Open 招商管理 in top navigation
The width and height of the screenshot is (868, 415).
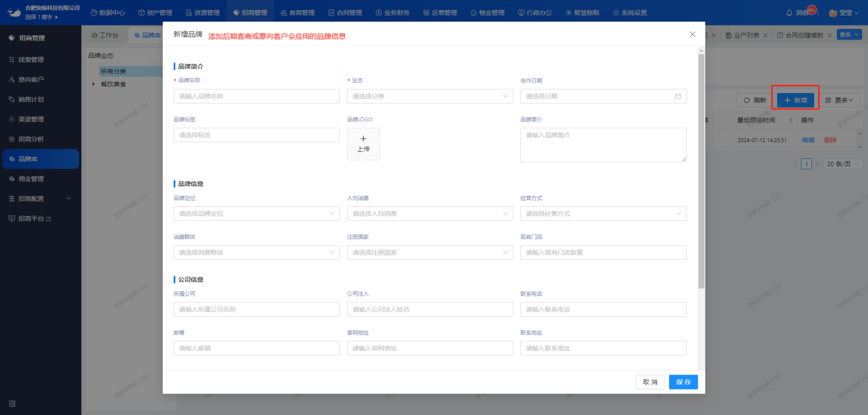coord(250,13)
